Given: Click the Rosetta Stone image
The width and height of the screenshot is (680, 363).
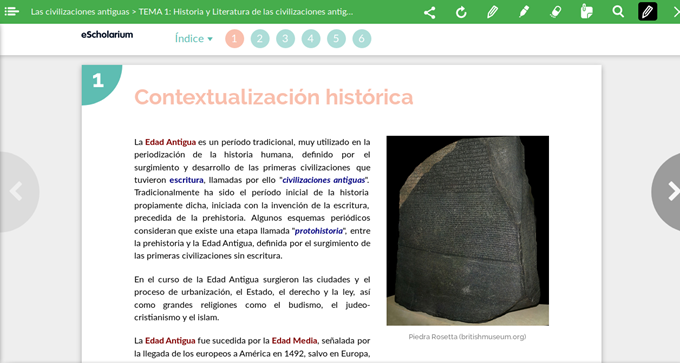Looking at the screenshot, I should coord(468,230).
